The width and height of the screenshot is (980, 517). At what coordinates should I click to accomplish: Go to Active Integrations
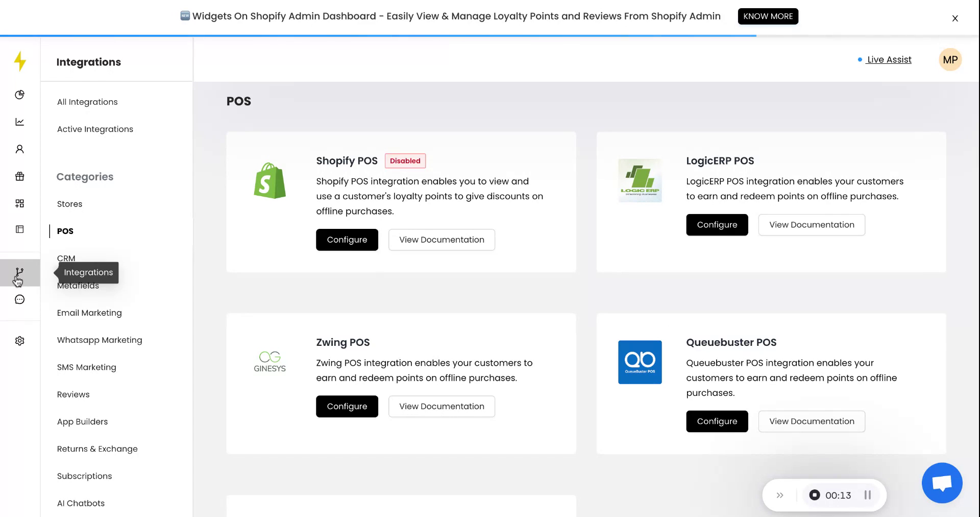pos(95,129)
